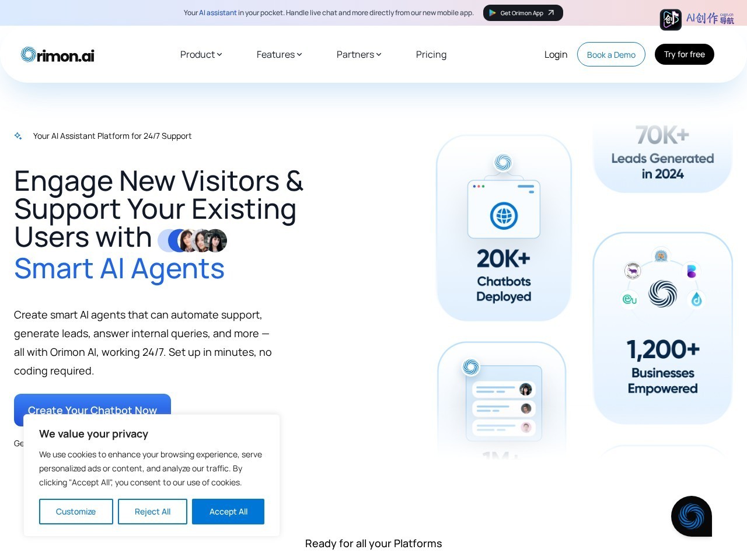The height and width of the screenshot is (560, 747).
Task: Click Ready for all your Platforms text
Action: click(x=373, y=544)
